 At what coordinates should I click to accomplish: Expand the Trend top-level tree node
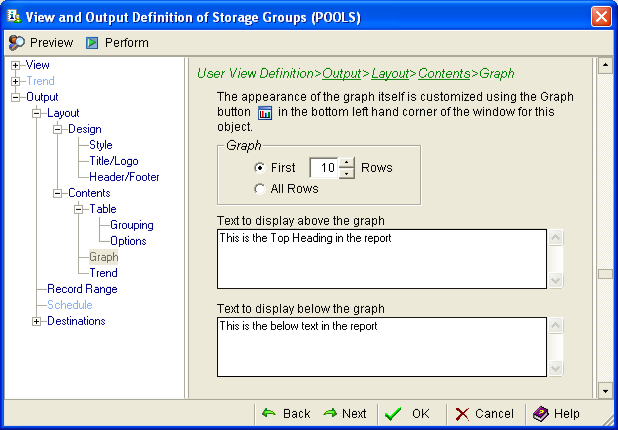[x=15, y=82]
